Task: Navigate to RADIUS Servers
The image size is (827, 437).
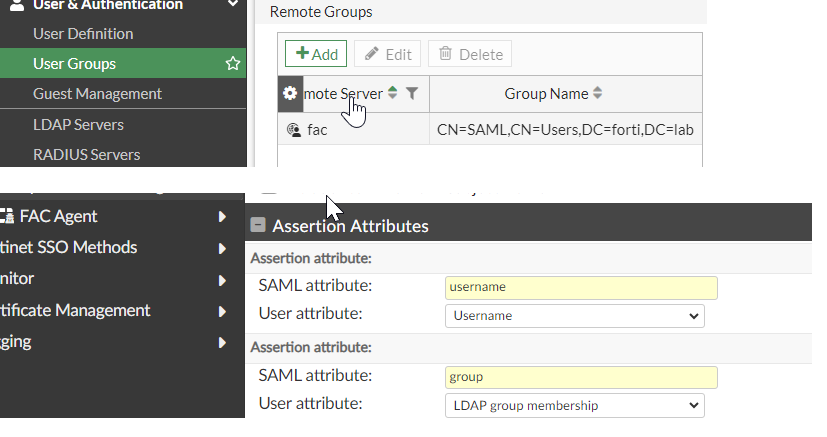Action: [86, 155]
